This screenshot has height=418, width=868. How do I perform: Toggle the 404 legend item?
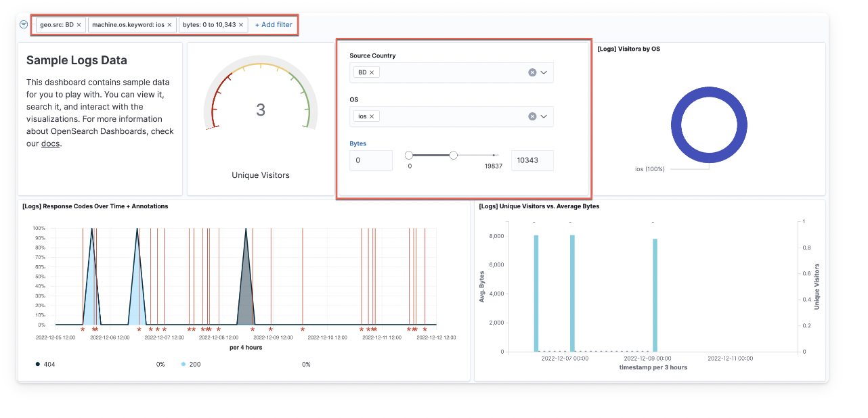point(45,364)
